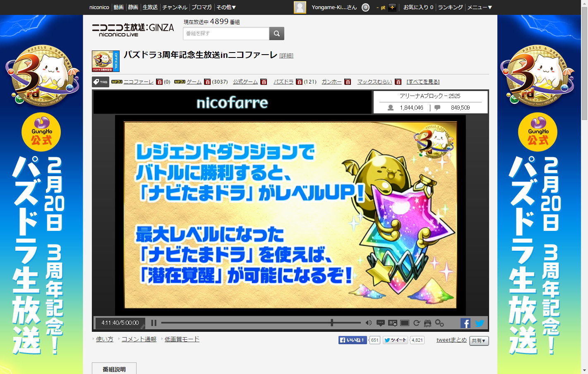Open the 詳細 details link
Screen dimensions: 588x374
[286, 56]
